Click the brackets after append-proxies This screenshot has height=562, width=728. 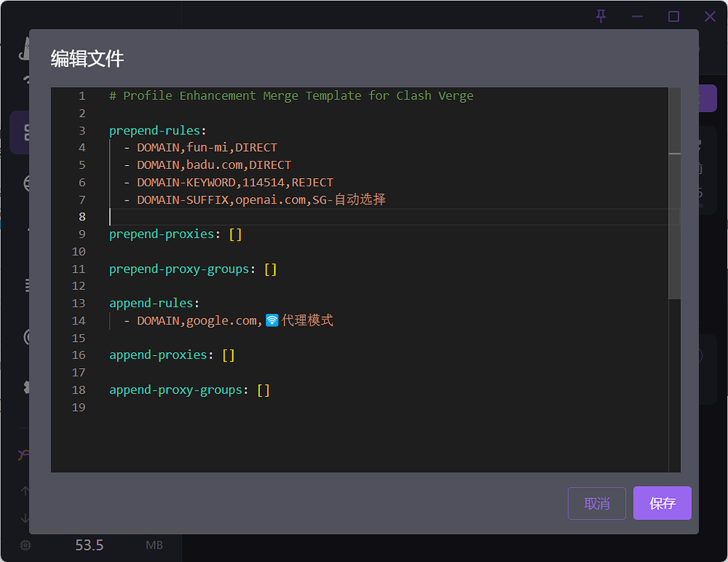click(x=228, y=355)
